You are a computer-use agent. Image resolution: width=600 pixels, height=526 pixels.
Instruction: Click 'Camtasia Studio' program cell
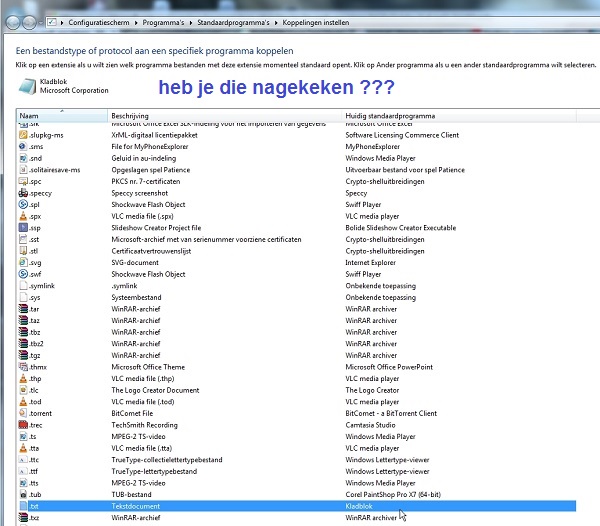[370, 425]
